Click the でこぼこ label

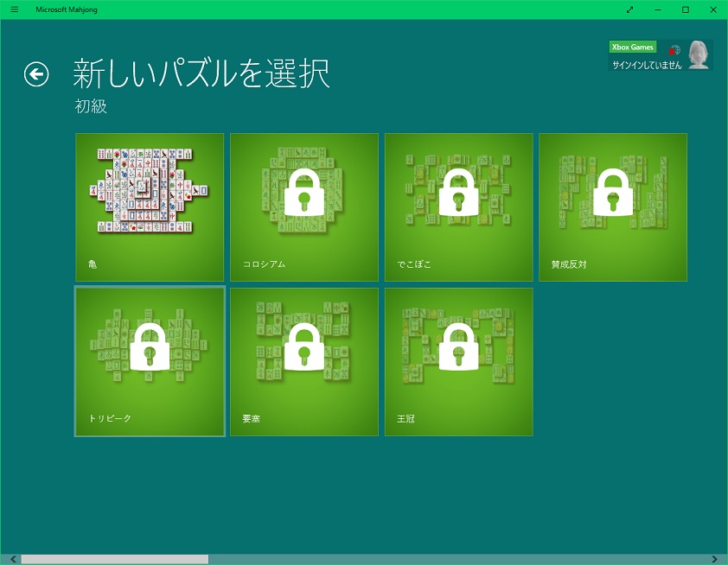coord(414,264)
